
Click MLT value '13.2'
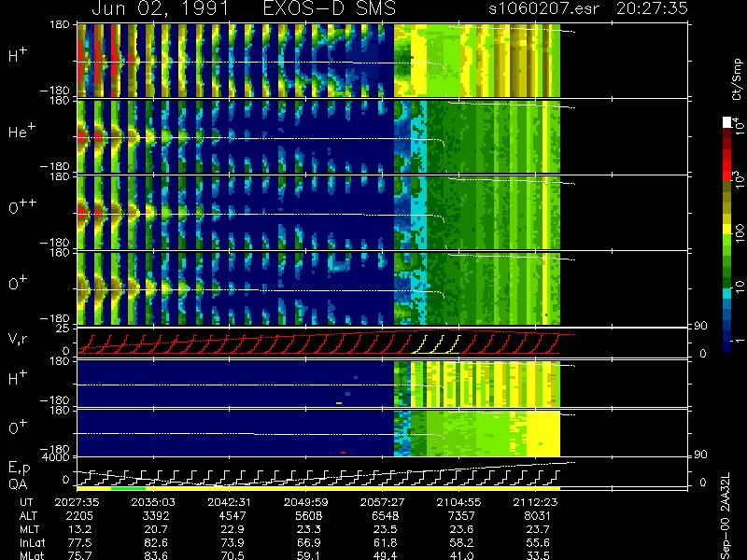[79, 529]
